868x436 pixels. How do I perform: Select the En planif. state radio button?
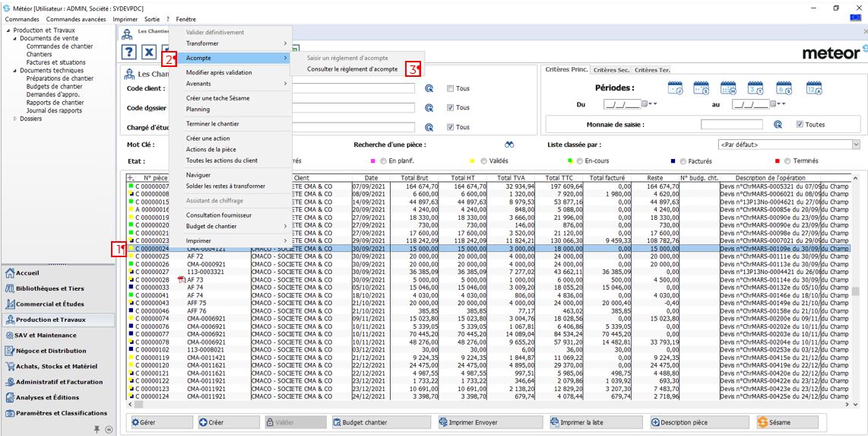(384, 161)
